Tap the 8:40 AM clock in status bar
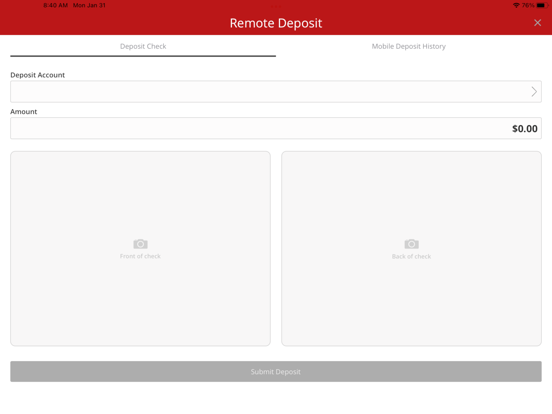The height and width of the screenshot is (414, 552). [55, 5]
